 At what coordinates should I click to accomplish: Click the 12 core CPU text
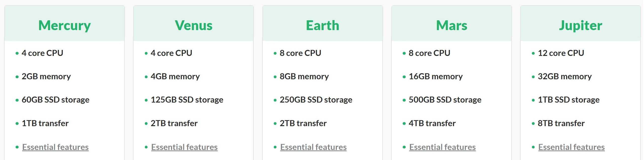561,53
